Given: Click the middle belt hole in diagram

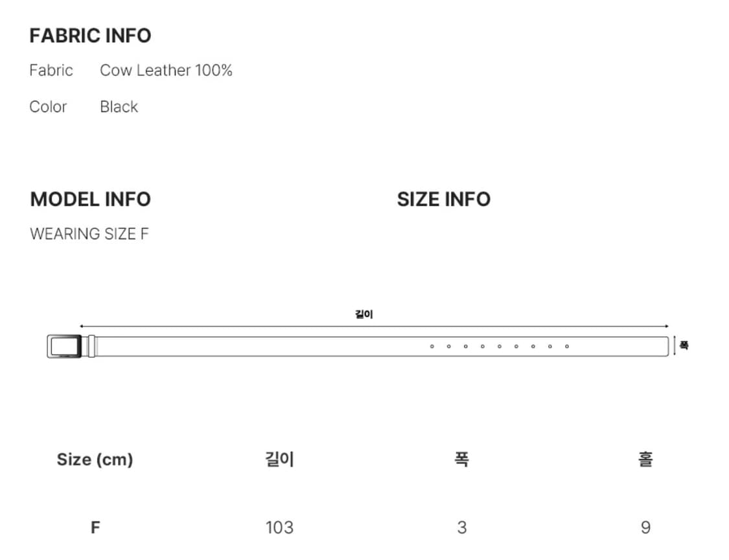Looking at the screenshot, I should coord(500,347).
